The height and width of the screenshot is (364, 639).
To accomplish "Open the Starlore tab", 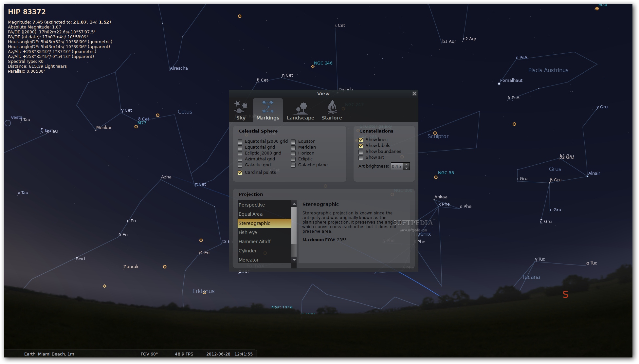I will coord(332,111).
